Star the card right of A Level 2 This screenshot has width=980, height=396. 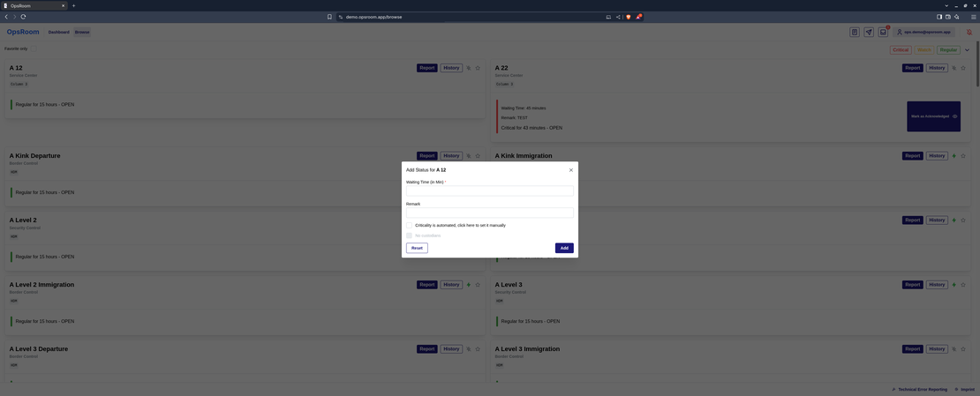[x=963, y=220]
